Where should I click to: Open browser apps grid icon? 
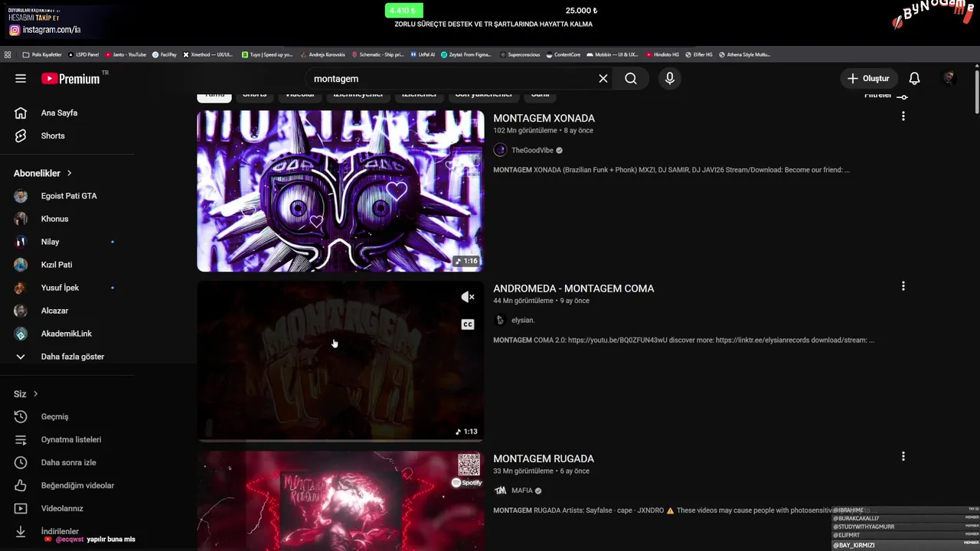coord(8,54)
